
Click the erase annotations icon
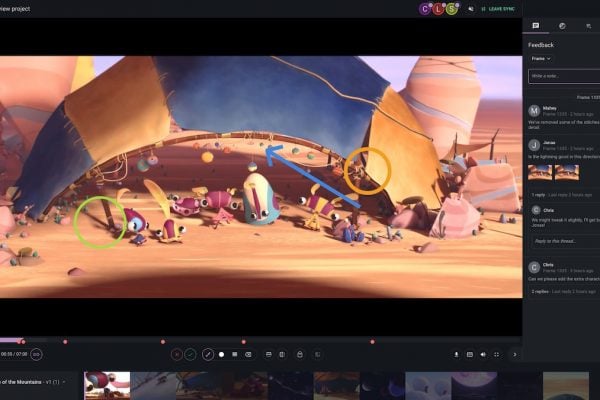point(248,355)
